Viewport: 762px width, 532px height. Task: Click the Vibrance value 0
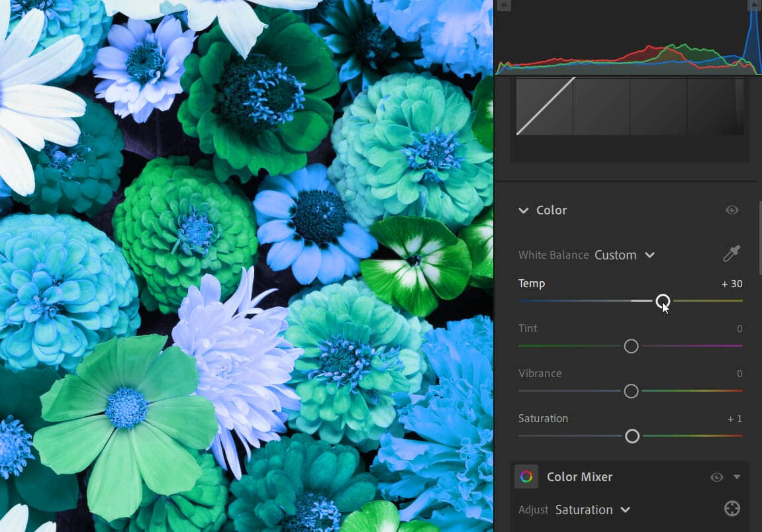click(x=739, y=374)
